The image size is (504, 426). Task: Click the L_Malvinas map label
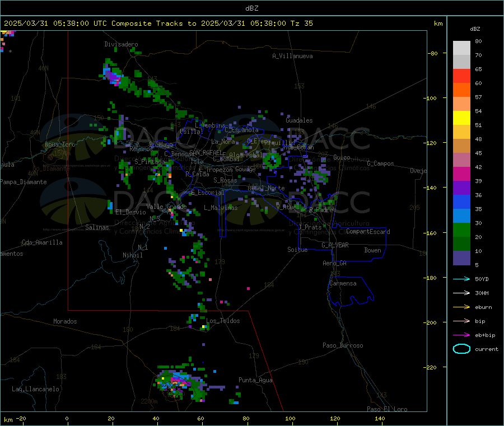(221, 208)
